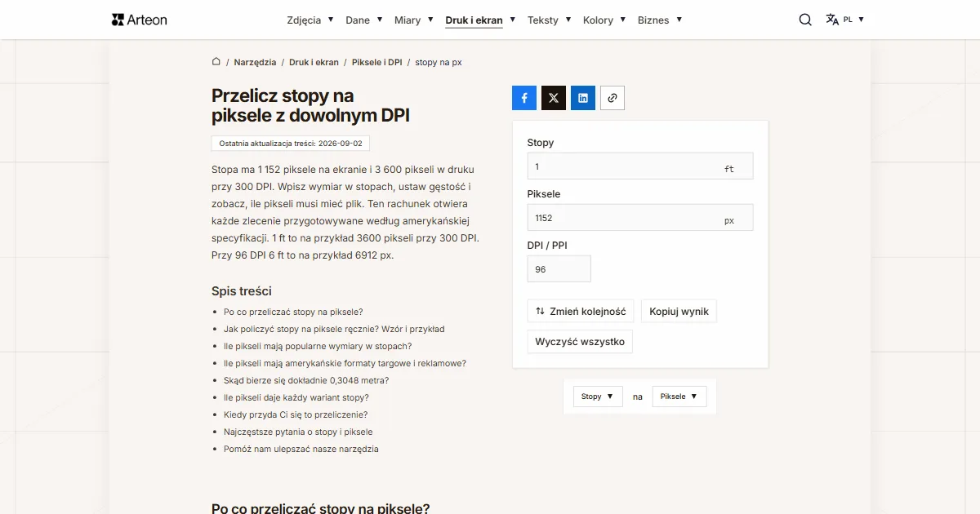Share page on X
Viewport: 980px width, 514px height.
[554, 98]
